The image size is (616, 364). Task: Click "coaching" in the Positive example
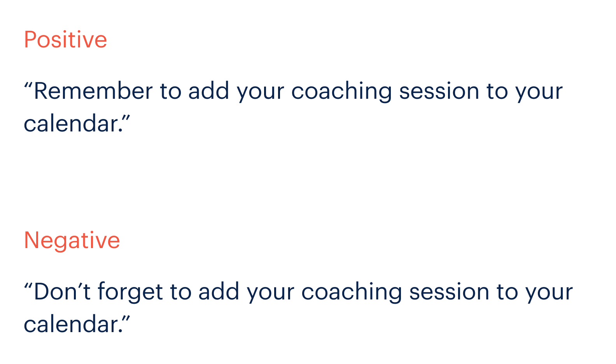tap(341, 92)
